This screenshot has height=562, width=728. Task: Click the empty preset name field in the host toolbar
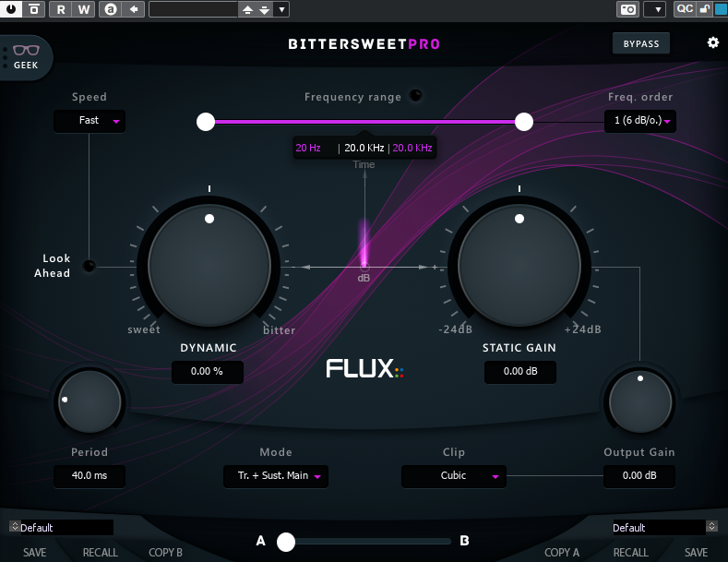click(x=193, y=9)
